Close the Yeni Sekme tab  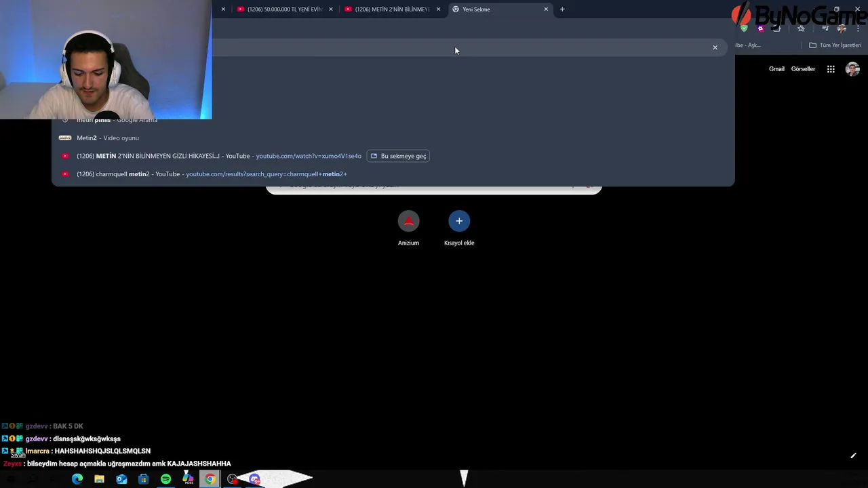[546, 9]
